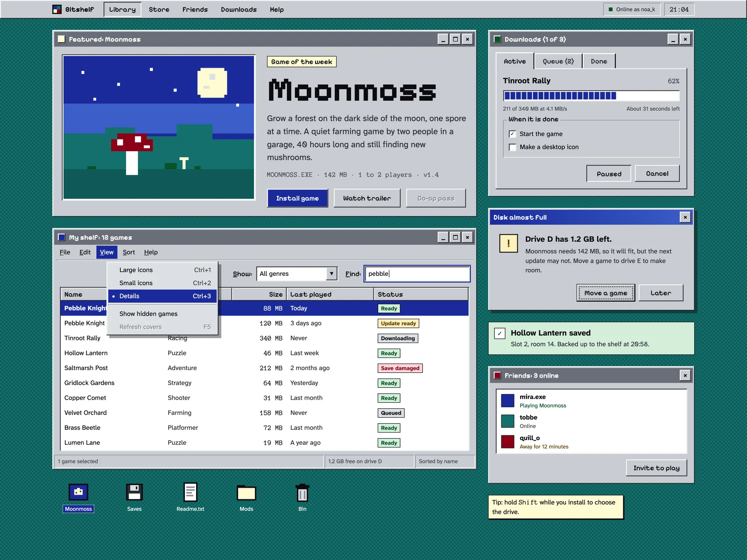The width and height of the screenshot is (747, 560).
Task: Sort by the Last played column header
Action: (330, 294)
